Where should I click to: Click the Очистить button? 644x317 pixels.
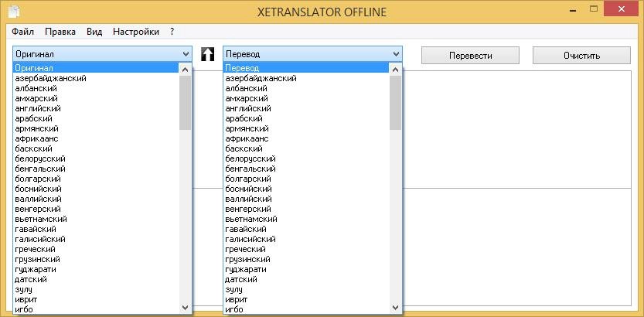581,56
